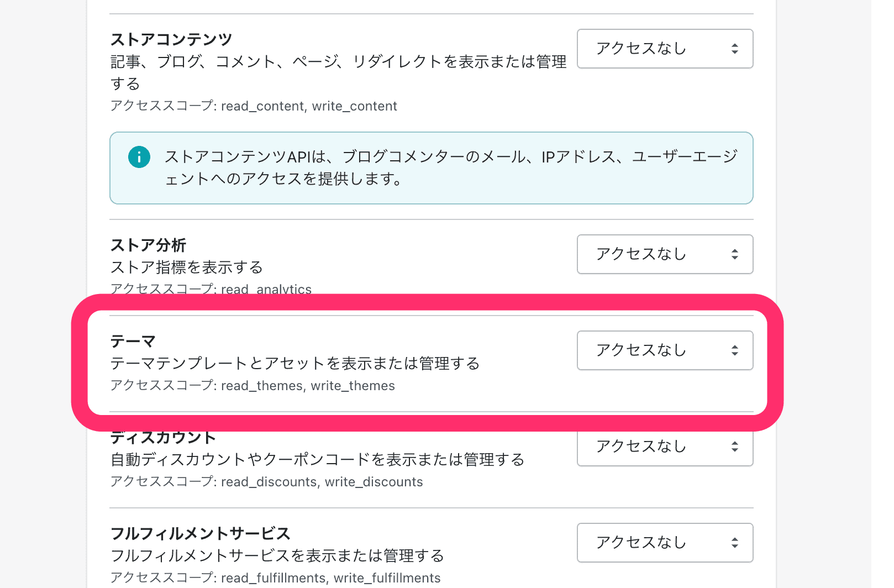Click the up-down arrows on the テーマ access selector
Screen dimensions: 894x588
click(734, 350)
